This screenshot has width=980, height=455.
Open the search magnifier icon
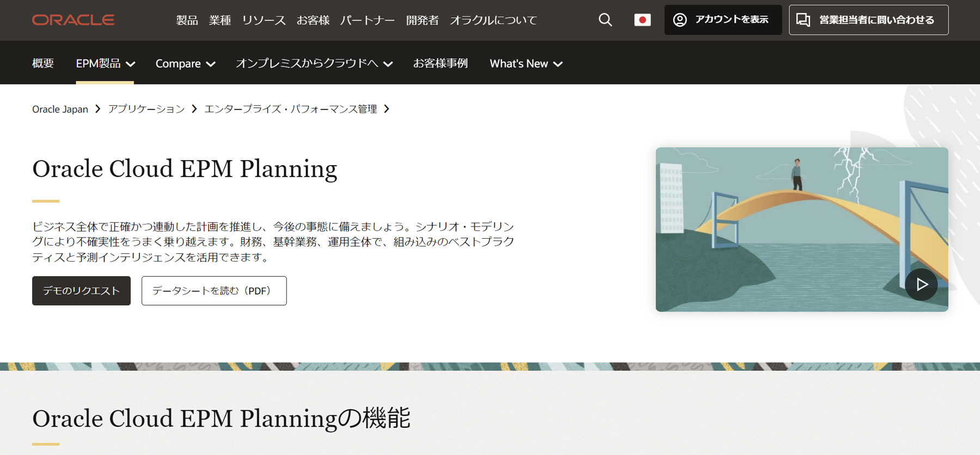[x=605, y=20]
